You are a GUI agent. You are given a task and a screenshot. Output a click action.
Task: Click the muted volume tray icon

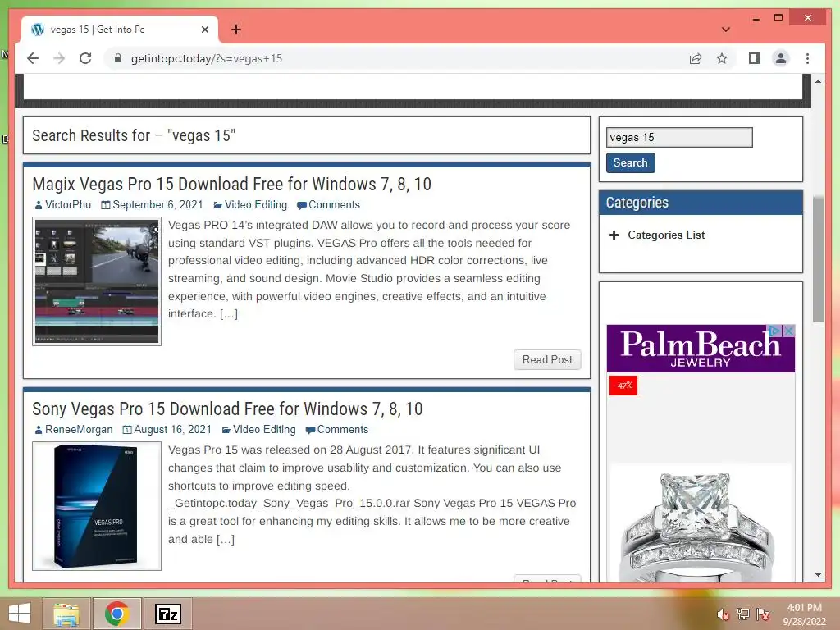[724, 614]
